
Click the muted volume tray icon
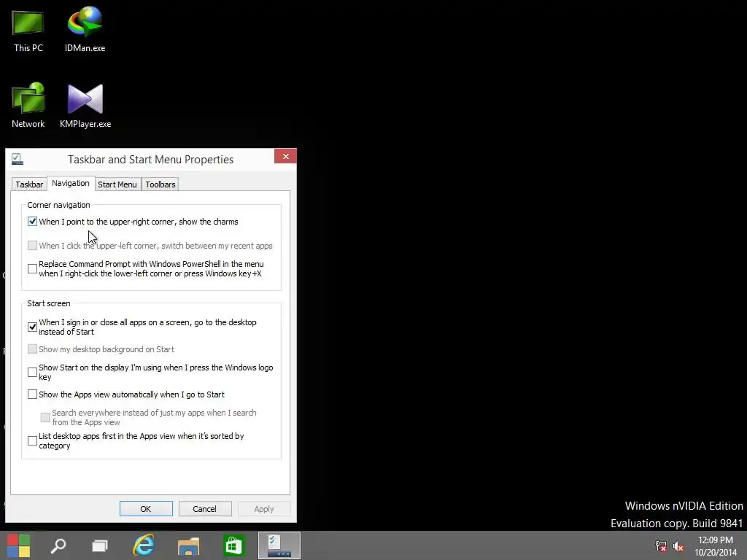(678, 546)
